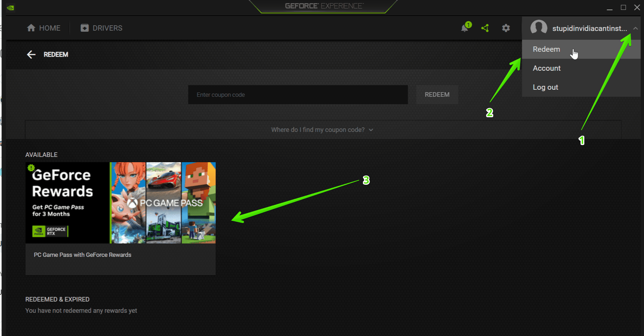This screenshot has width=644, height=336.
Task: Switch to the Drivers tab
Action: tap(101, 28)
